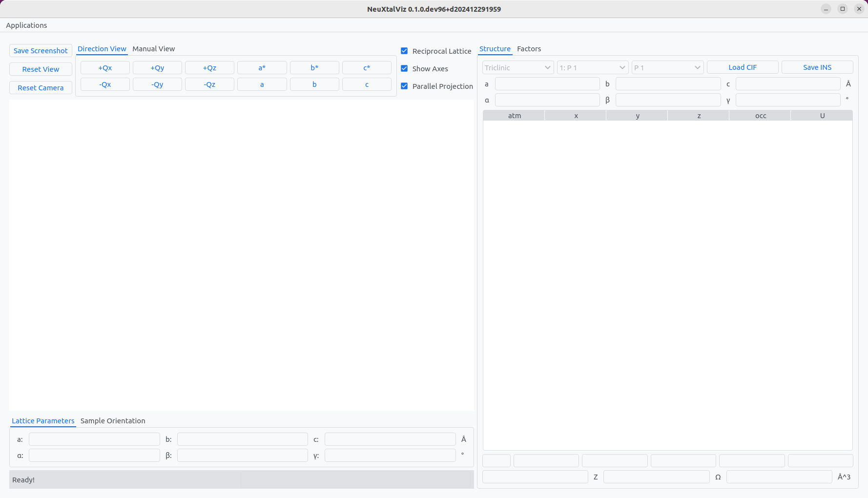Toggle the Show Axes checkbox

pos(404,69)
